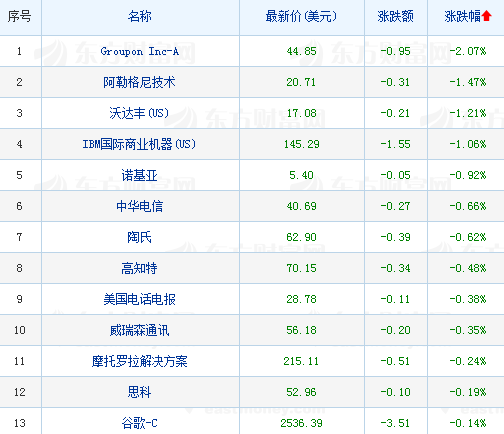Click percentage -0.24%
The width and height of the screenshot is (504, 434).
coord(468,361)
